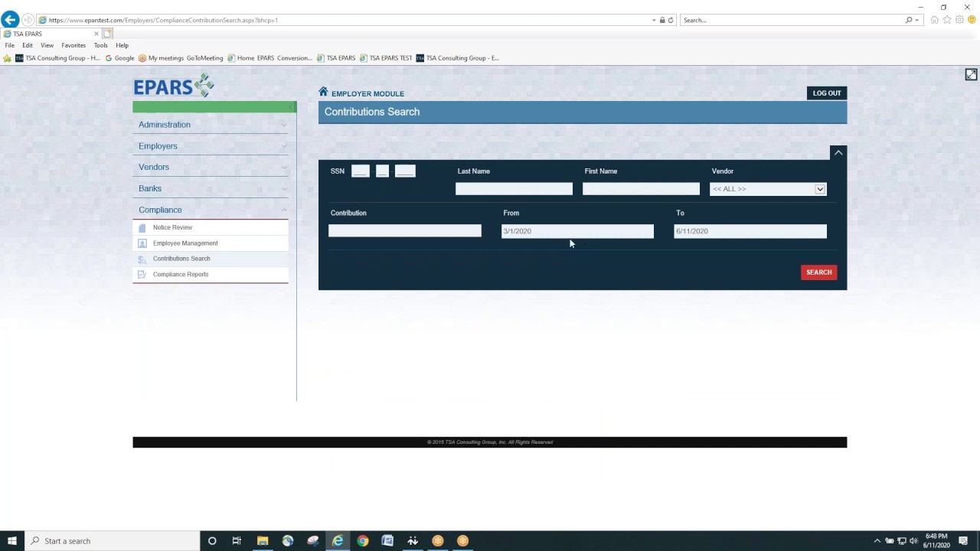This screenshot has width=980, height=551.
Task: Open browser Tools gear icon
Action: click(959, 20)
